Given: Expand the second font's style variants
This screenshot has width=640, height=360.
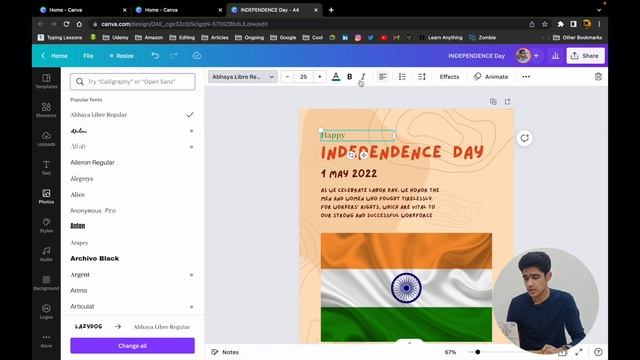Looking at the screenshot, I should pos(191,131).
